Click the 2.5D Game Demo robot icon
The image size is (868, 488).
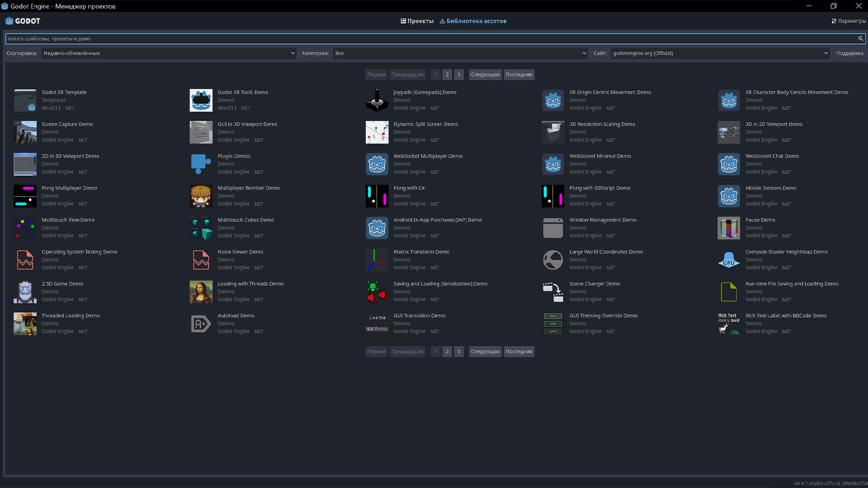(25, 292)
